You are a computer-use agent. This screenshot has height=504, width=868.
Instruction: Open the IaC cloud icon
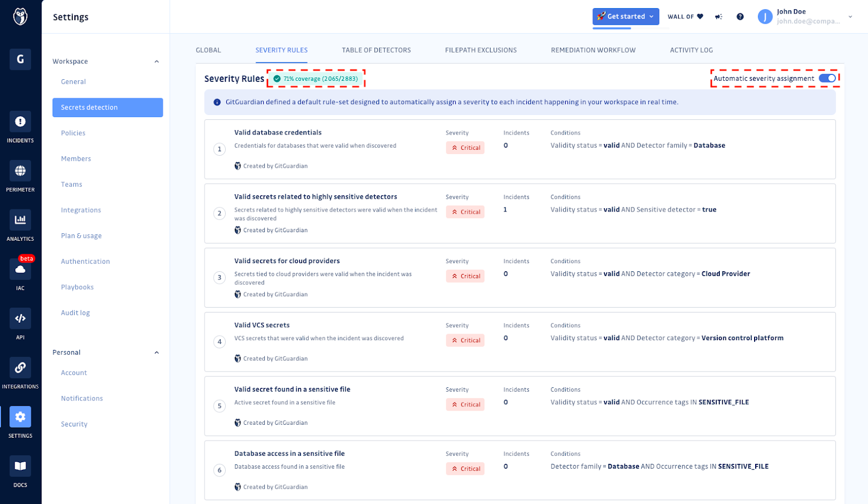point(20,269)
